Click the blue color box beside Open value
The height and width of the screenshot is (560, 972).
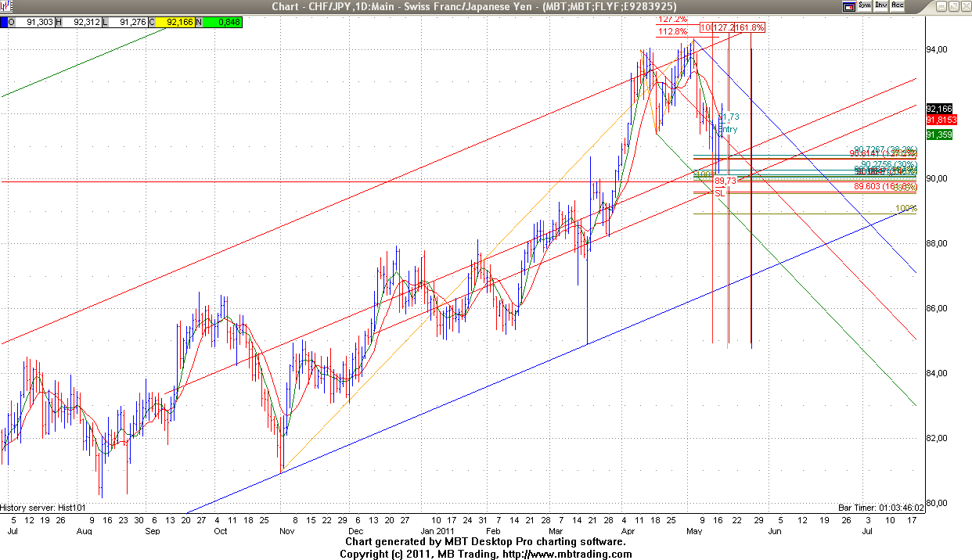point(4,22)
